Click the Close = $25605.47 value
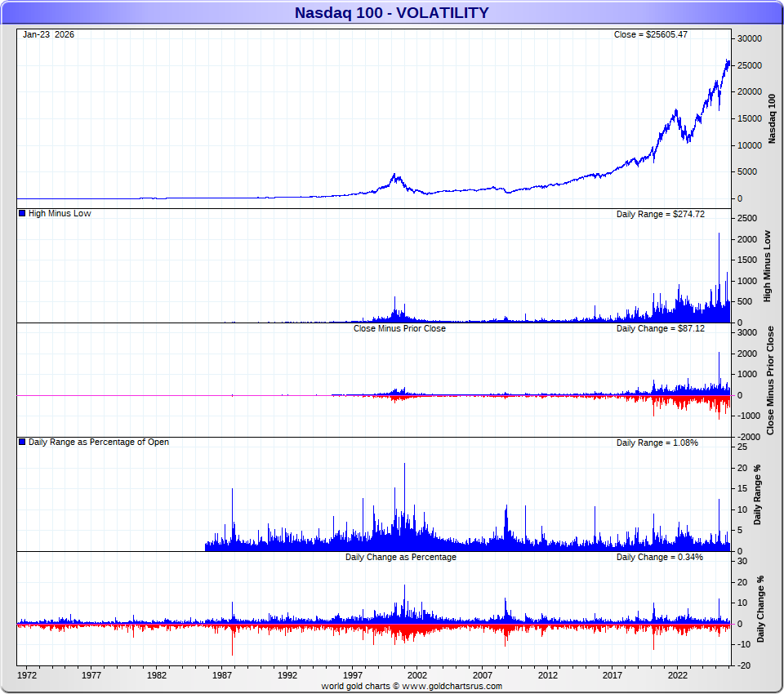This screenshot has width=784, height=694. pos(651,34)
